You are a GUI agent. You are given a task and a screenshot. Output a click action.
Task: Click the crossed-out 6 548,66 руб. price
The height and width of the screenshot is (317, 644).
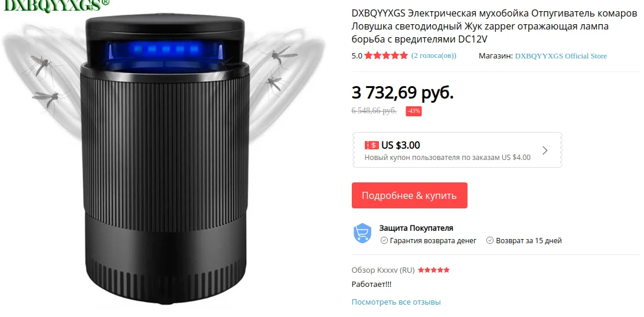374,111
